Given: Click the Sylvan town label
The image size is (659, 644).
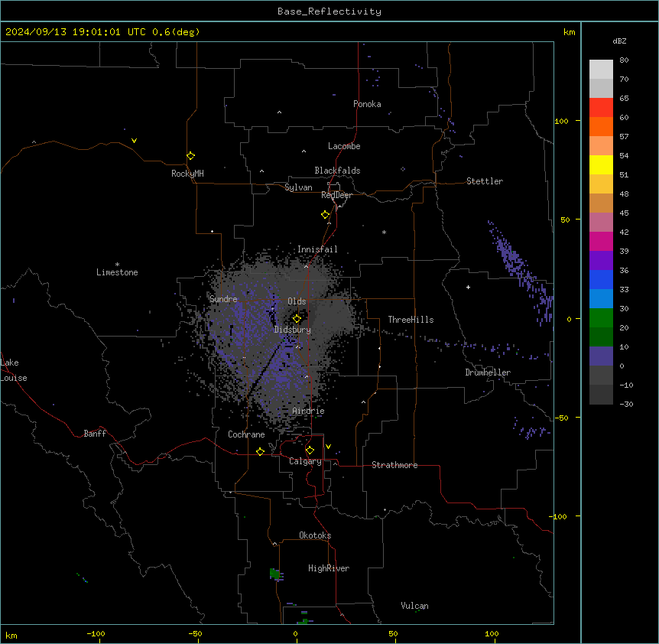Looking at the screenshot, I should pos(298,187).
